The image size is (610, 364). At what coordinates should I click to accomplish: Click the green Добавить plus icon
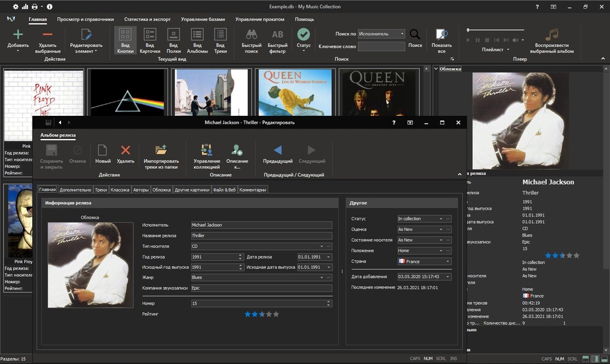coord(18,35)
